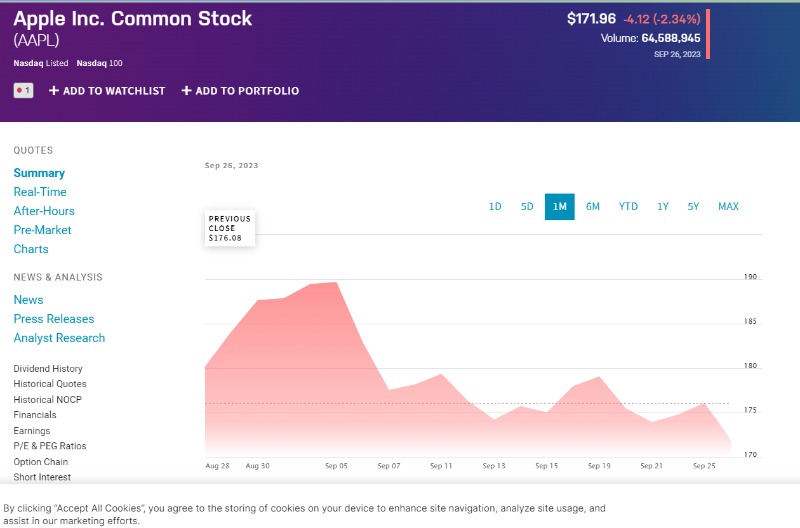View P/E & PEG Ratios
The image size is (800, 528).
[50, 446]
